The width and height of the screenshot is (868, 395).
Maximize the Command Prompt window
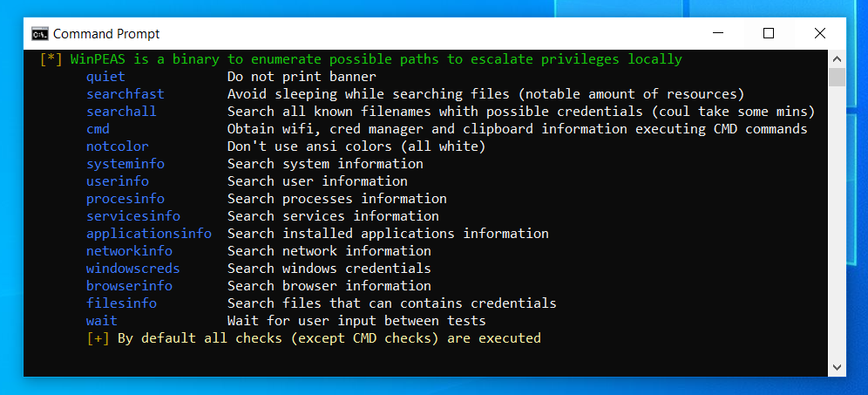pyautogui.click(x=769, y=33)
